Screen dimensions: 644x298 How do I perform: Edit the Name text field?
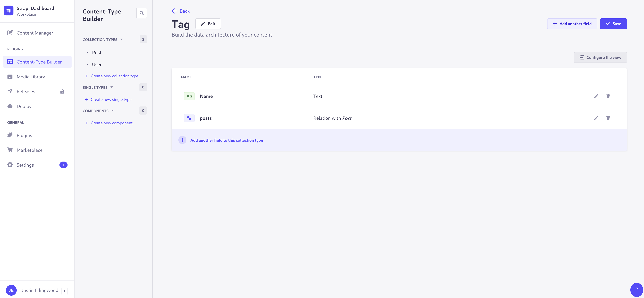point(596,96)
